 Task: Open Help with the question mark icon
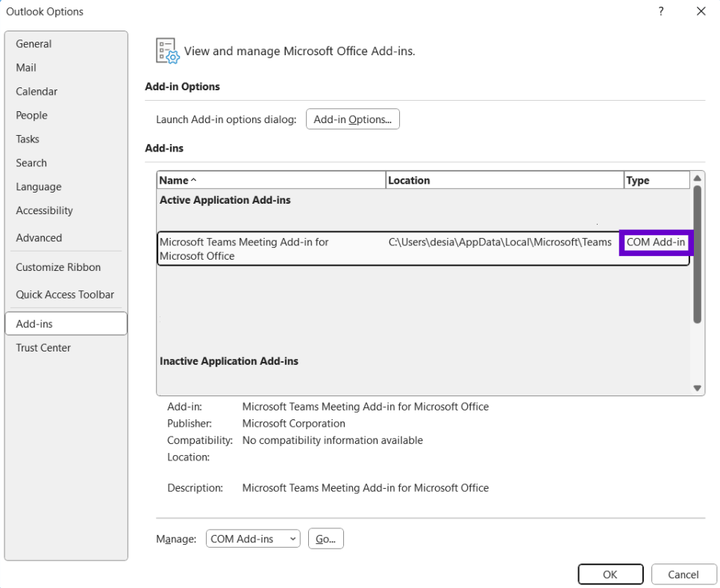(x=661, y=11)
